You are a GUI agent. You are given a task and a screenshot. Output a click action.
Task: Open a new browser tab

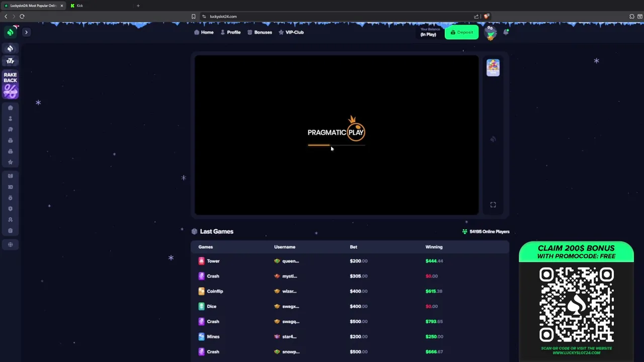click(x=138, y=6)
